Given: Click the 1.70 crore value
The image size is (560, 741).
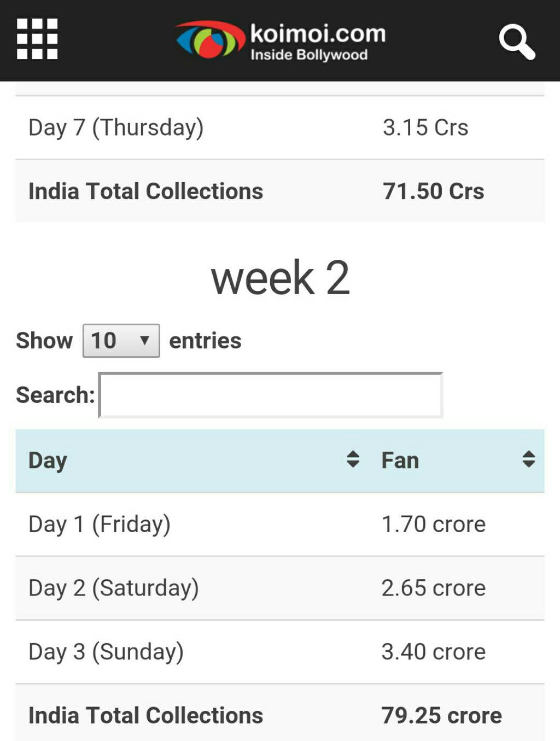Looking at the screenshot, I should point(433,524).
